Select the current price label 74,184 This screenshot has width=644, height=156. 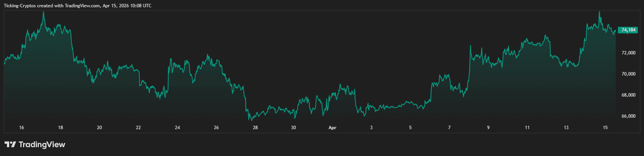pyautogui.click(x=628, y=30)
